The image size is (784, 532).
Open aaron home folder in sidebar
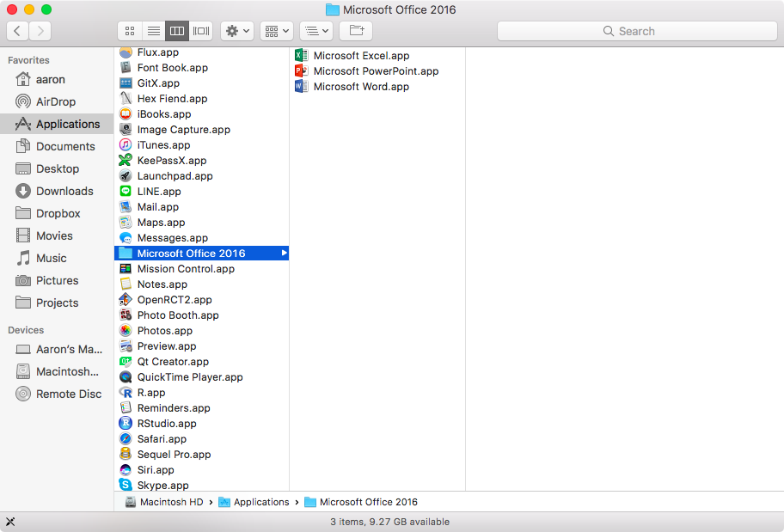pos(57,80)
